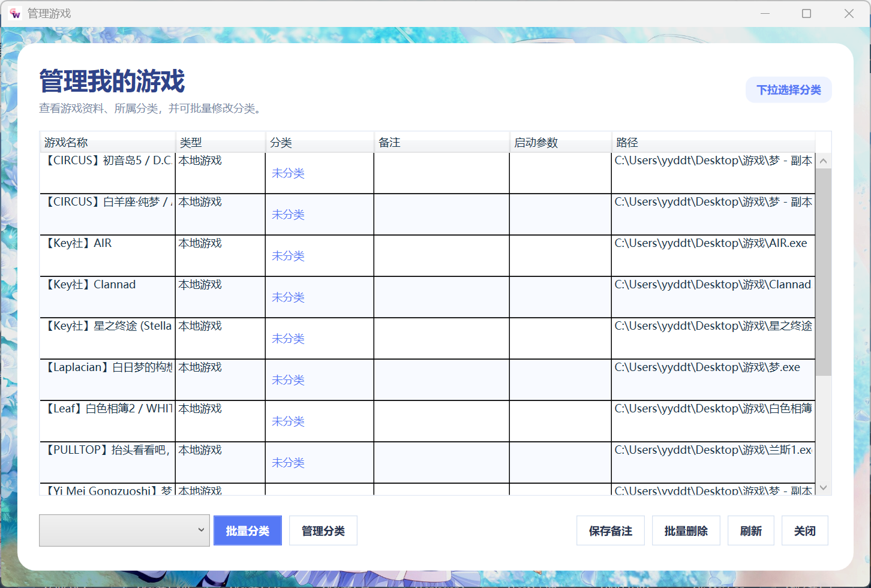This screenshot has width=871, height=588.
Task: Open the category dropdown combo box
Action: pos(124,530)
